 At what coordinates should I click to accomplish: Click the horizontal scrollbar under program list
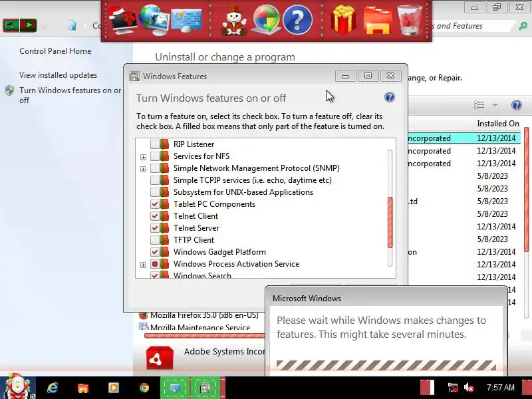[204, 336]
